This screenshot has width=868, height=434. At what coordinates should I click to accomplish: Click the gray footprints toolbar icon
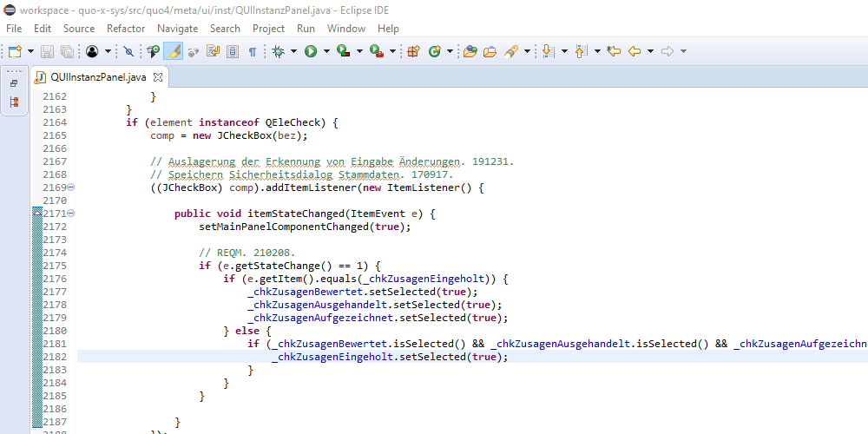point(194,51)
